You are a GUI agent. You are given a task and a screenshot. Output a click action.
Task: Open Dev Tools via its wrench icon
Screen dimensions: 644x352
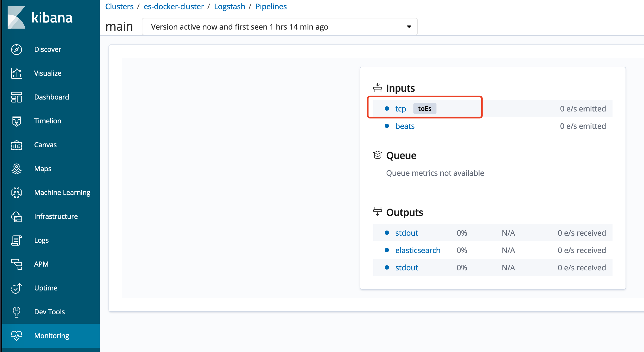(17, 312)
